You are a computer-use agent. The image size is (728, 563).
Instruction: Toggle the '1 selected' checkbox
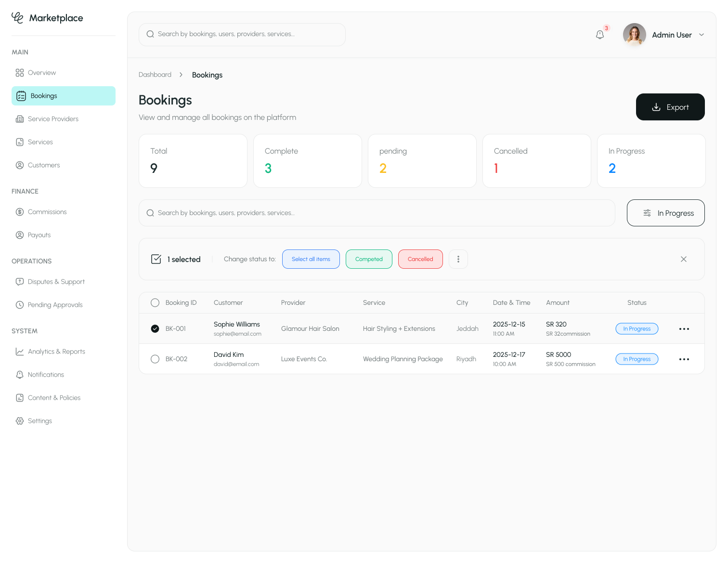click(x=156, y=259)
